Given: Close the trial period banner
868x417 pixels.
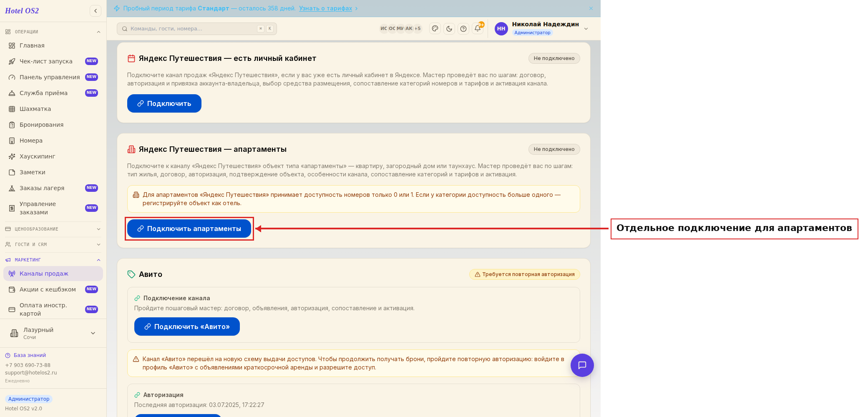Looking at the screenshot, I should click(591, 8).
